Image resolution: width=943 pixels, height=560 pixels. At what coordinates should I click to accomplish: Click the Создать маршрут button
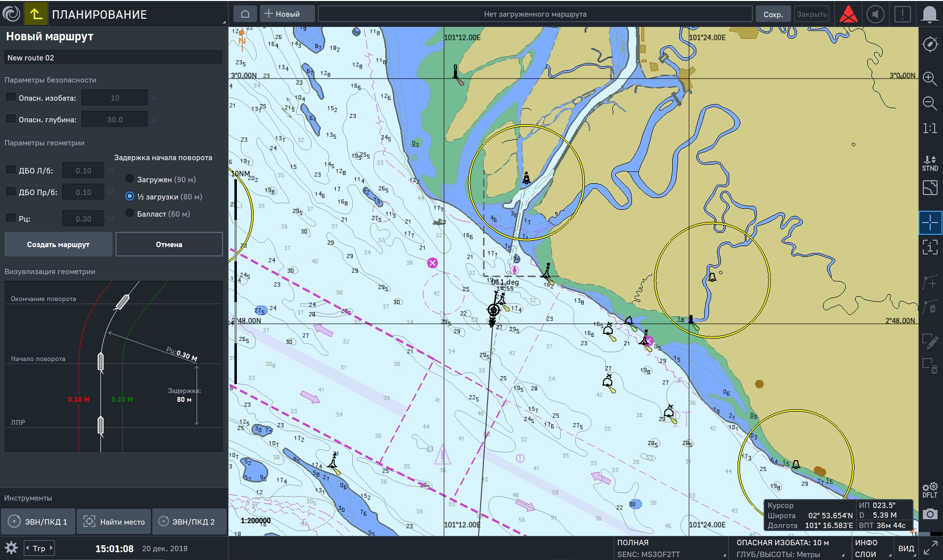[58, 244]
